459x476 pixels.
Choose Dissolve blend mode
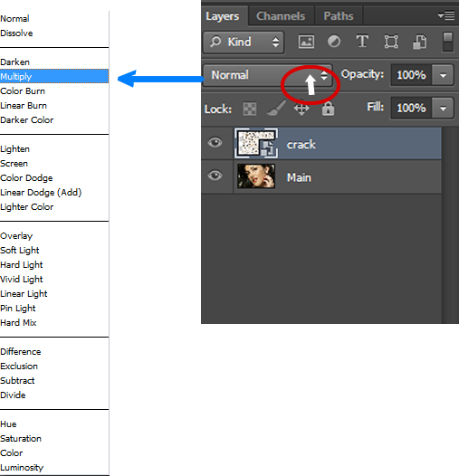[16, 33]
